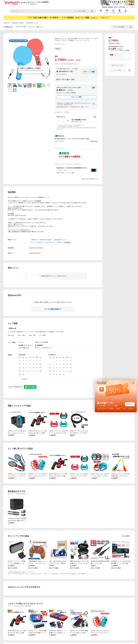Screen dimensions: 138x644
Task: Open rank 4 HDMI dock cable product
Action: click(x=79, y=623)
